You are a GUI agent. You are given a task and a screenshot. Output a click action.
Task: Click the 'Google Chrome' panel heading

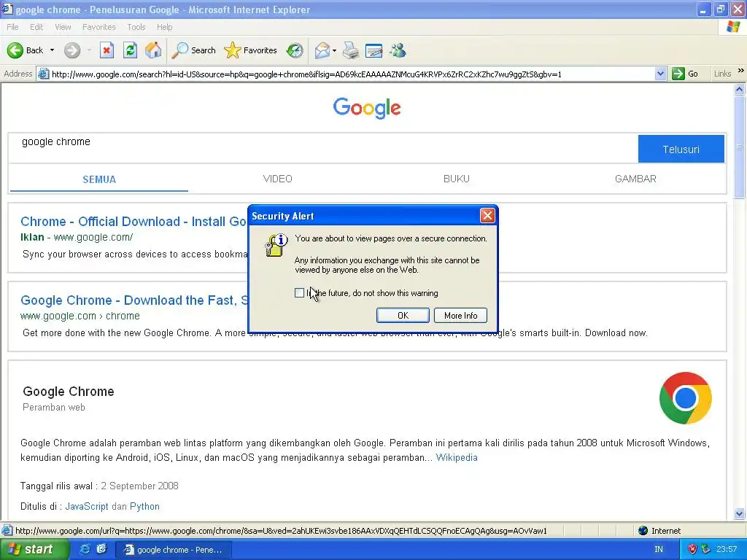69,392
